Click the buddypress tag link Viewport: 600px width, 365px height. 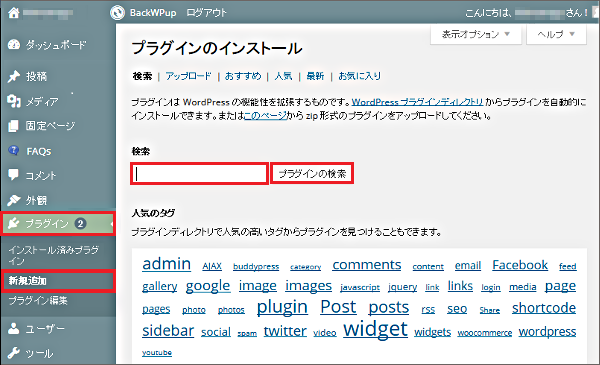[256, 266]
